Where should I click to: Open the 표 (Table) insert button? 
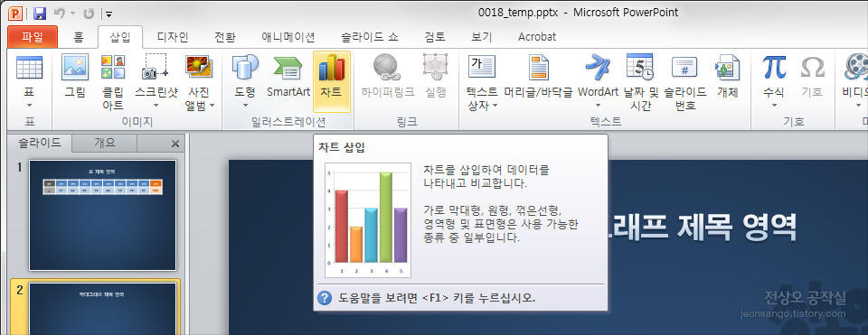[x=29, y=82]
